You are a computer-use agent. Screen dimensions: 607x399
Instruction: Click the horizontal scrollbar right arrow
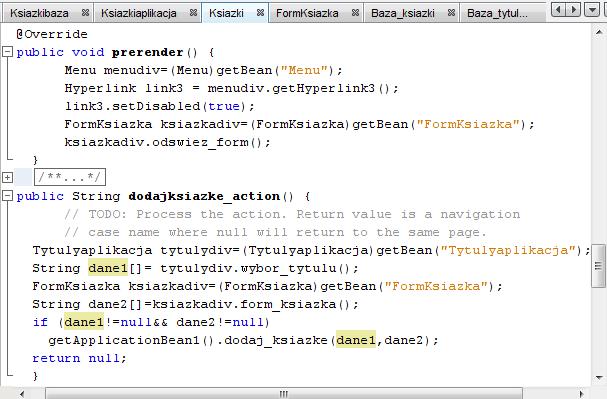pyautogui.click(x=581, y=393)
